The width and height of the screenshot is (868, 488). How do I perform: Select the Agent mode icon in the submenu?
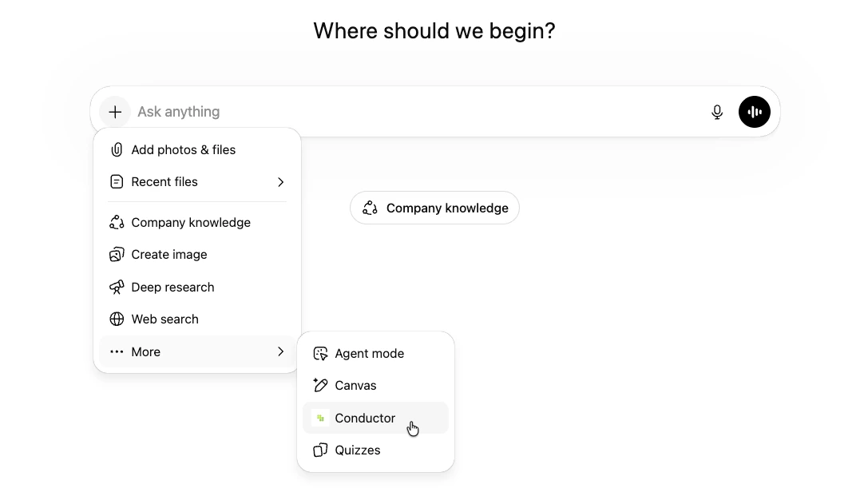point(319,353)
